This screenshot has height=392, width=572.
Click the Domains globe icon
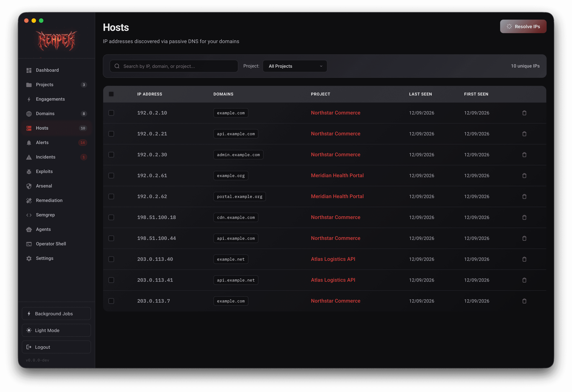[29, 114]
